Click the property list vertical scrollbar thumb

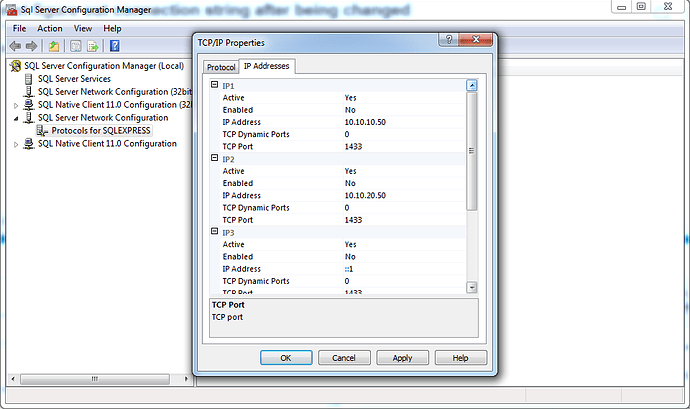472,151
